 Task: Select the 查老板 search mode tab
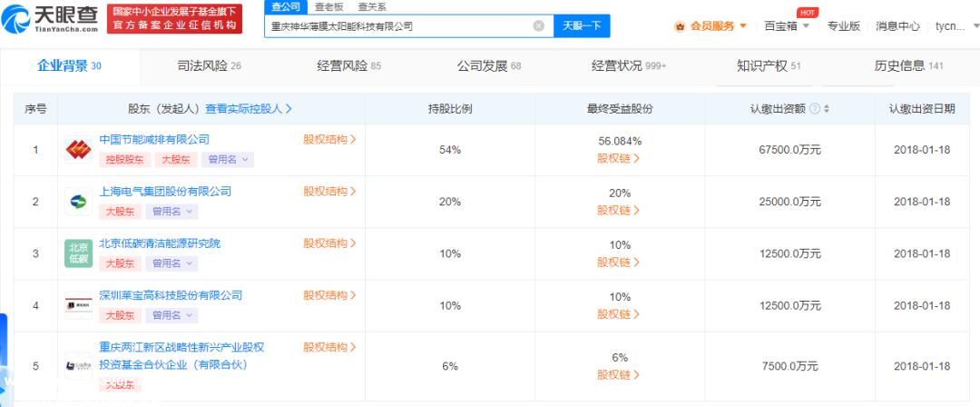[x=328, y=7]
